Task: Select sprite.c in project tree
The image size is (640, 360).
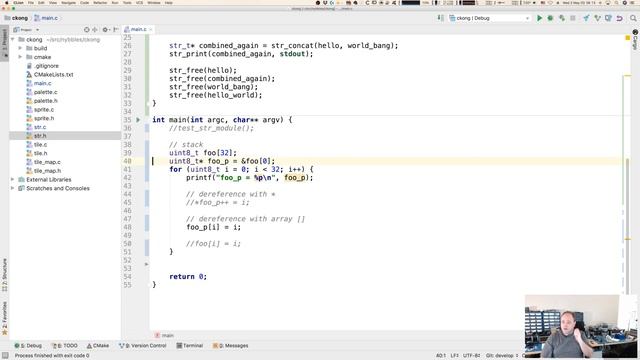Action: [x=44, y=110]
